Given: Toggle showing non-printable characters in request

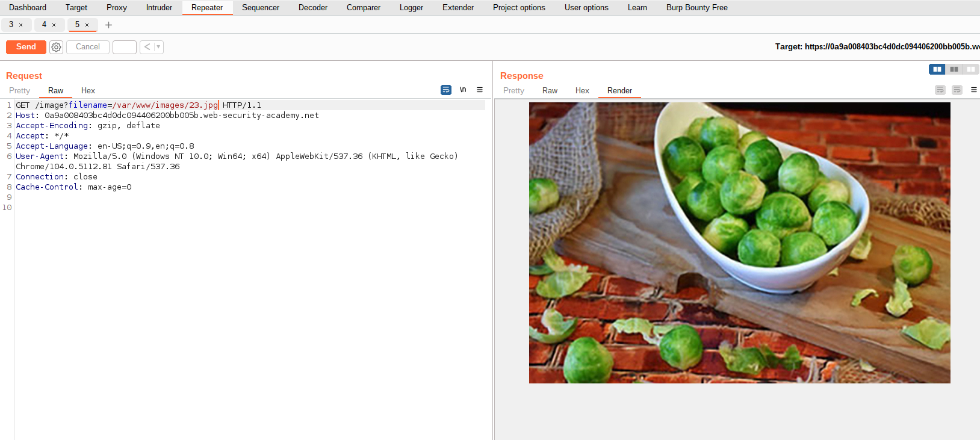Looking at the screenshot, I should [x=463, y=90].
